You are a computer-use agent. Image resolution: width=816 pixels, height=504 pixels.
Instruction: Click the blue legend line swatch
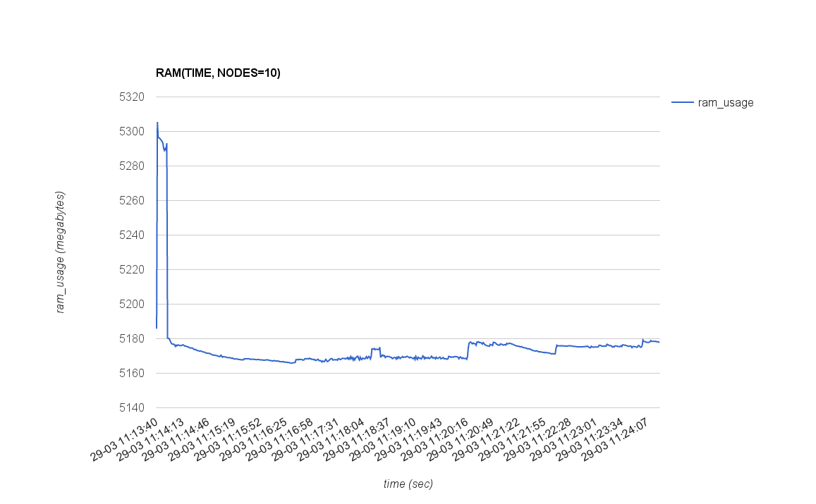coord(683,103)
